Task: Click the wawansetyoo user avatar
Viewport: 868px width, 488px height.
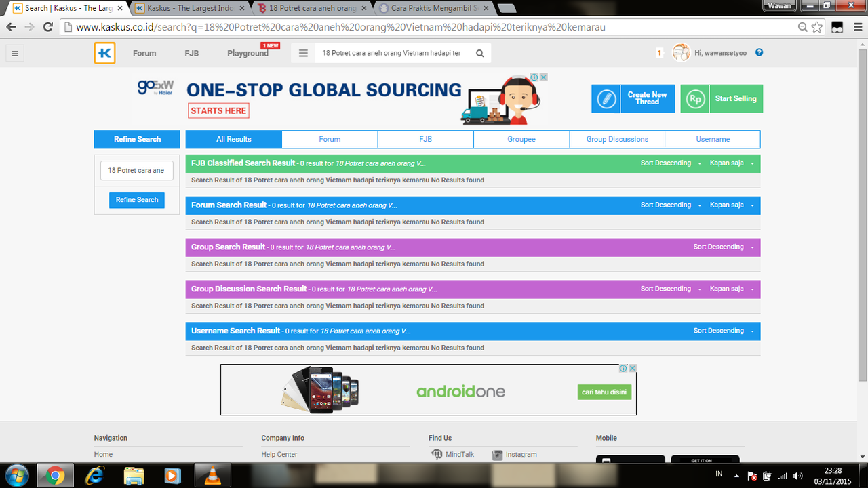Action: [681, 53]
